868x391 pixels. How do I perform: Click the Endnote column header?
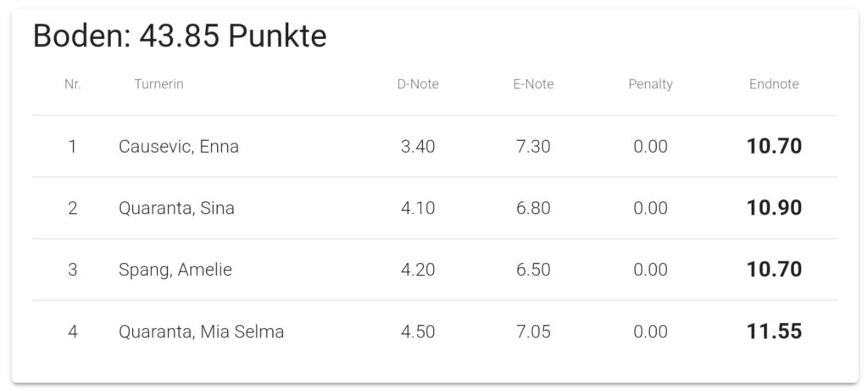coord(774,84)
